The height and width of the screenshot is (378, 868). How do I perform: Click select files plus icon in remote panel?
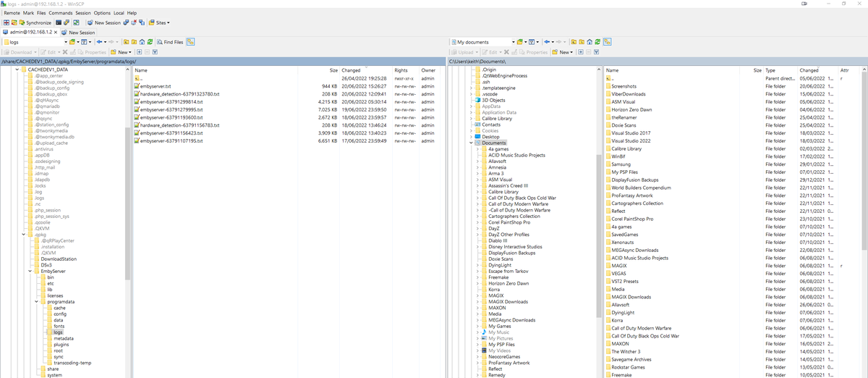pos(139,52)
